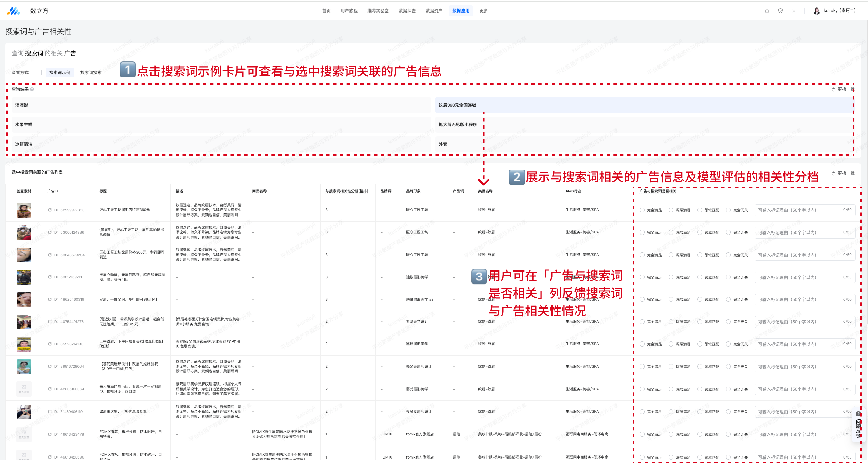
Task: Switch to 搜索词搜索 view mode tab
Action: pos(91,72)
